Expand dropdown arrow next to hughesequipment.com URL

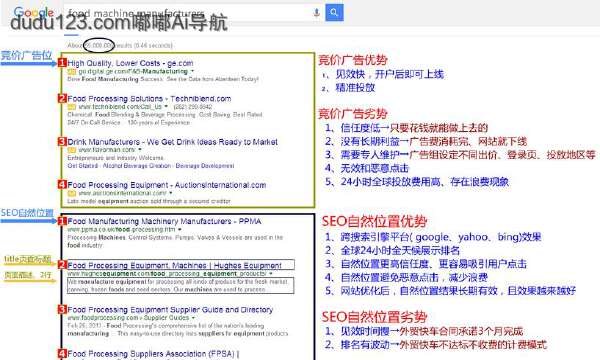(x=271, y=274)
